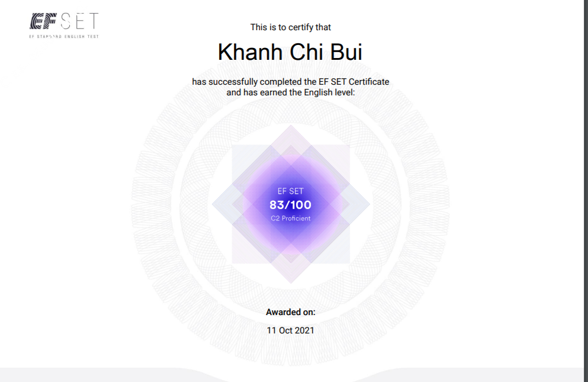Image resolution: width=588 pixels, height=382 pixels.
Task: Click the surname Bui
Action: coord(346,53)
